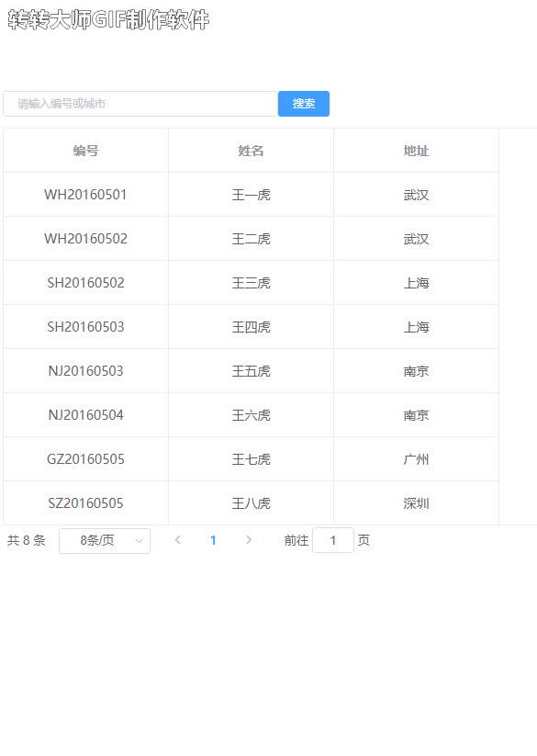Select cell SZ20160505
Image resolution: width=537 pixels, height=756 pixels.
(85, 503)
